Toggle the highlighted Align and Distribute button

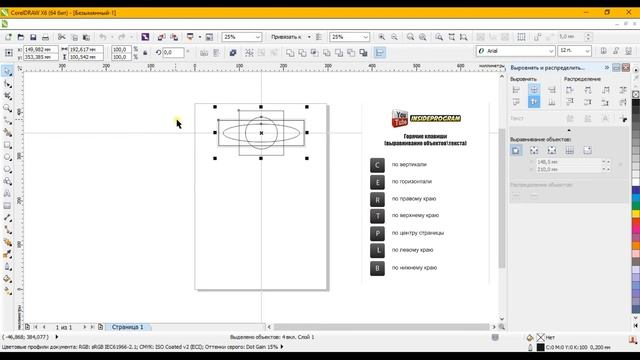click(x=380, y=53)
